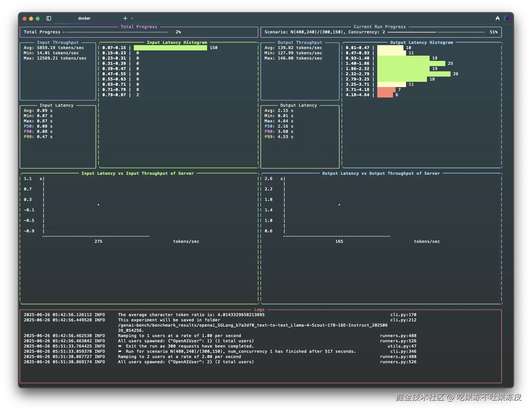This screenshot has height=412, width=532.
Task: Select the 'finished after 517 seconds' log line
Action: click(x=237, y=351)
